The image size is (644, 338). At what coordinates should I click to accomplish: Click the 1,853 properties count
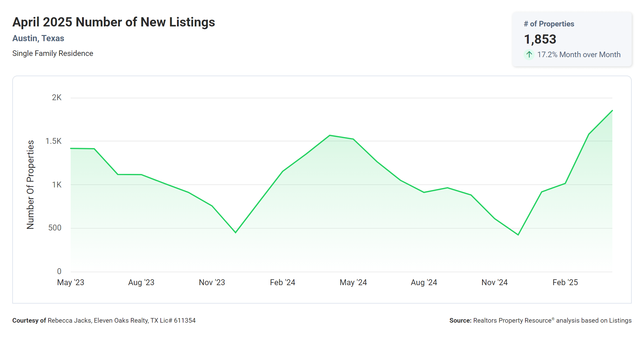tap(540, 39)
